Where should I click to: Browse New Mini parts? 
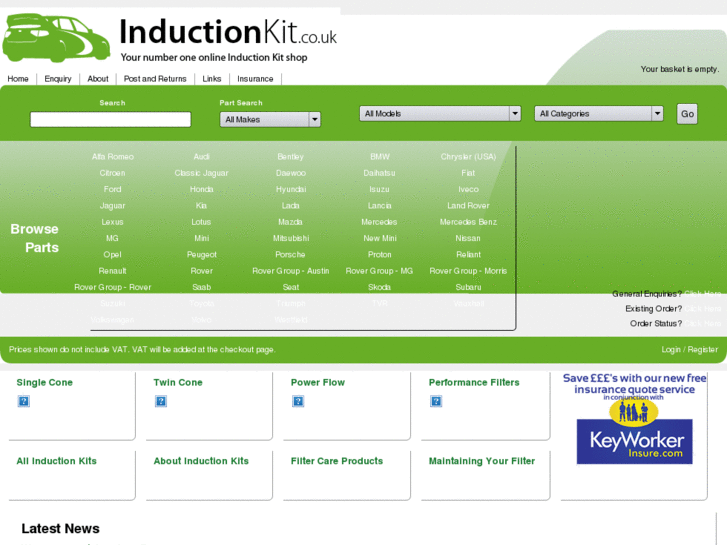pos(380,238)
